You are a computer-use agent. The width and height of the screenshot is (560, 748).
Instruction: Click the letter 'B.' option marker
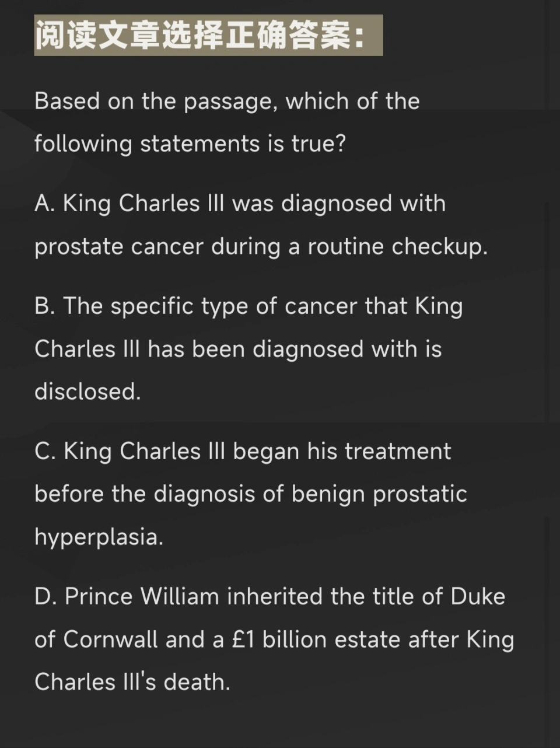(45, 306)
